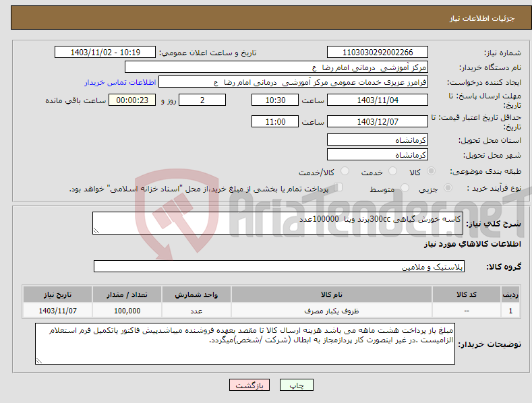Screen dimensions: 532x403
Task: Click the quantity cell 100,000
Action: 127,311
